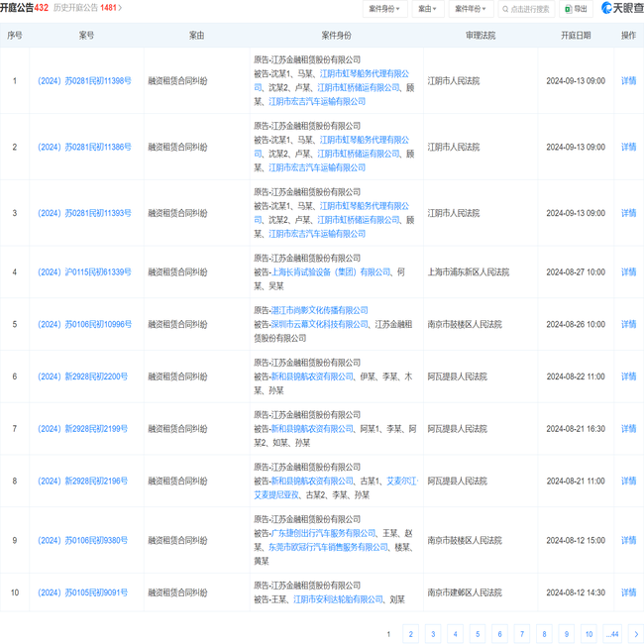The image size is (644, 644).
Task: Click 详情 for case 沪0115民初61339号
Action: click(x=628, y=271)
